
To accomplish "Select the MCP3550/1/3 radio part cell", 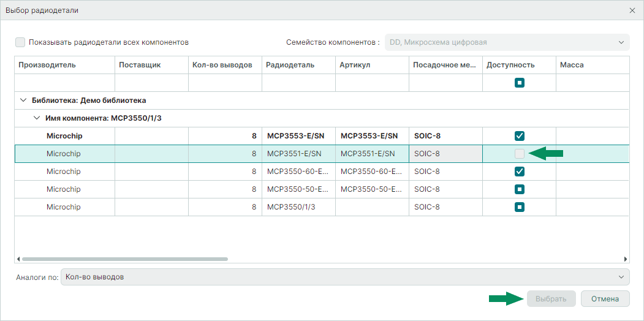I will [x=298, y=207].
